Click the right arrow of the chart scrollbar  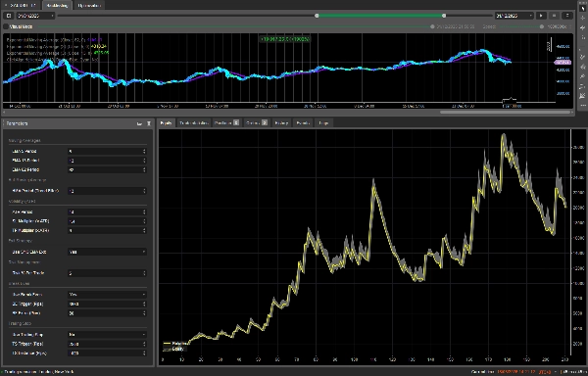tap(572, 112)
